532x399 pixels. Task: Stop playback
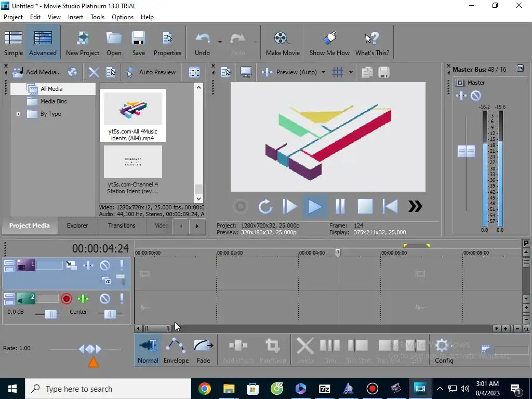coord(365,206)
